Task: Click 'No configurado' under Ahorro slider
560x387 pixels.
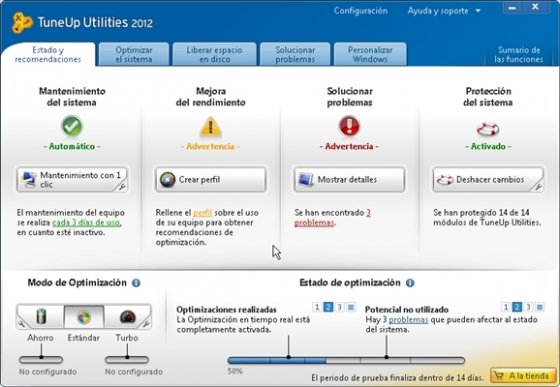Action: tap(48, 372)
